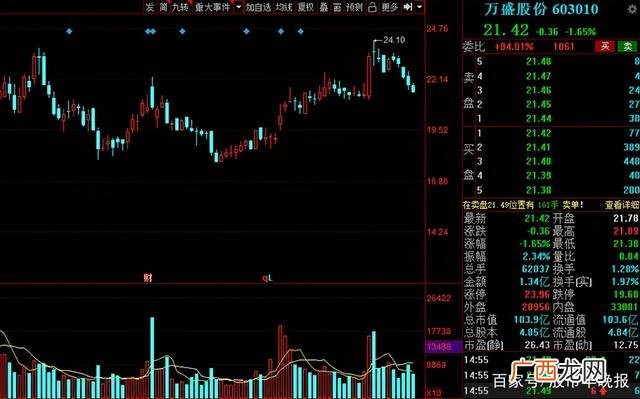Select the 买2 price 21.41
Screen dimensions: 640x399
538,147
